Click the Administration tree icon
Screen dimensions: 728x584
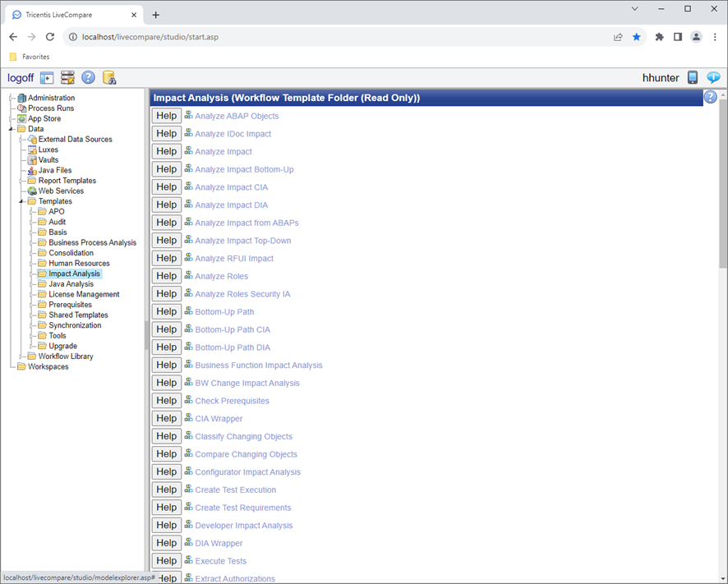22,98
